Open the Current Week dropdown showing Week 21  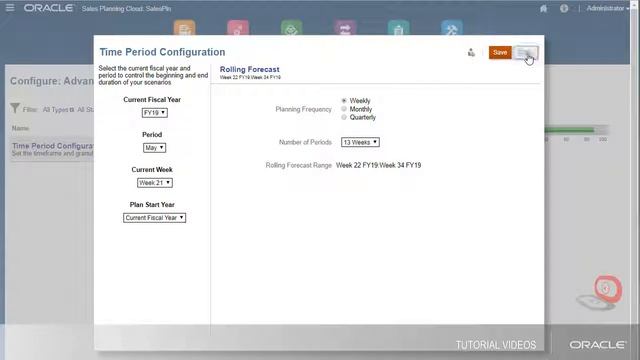click(x=155, y=183)
